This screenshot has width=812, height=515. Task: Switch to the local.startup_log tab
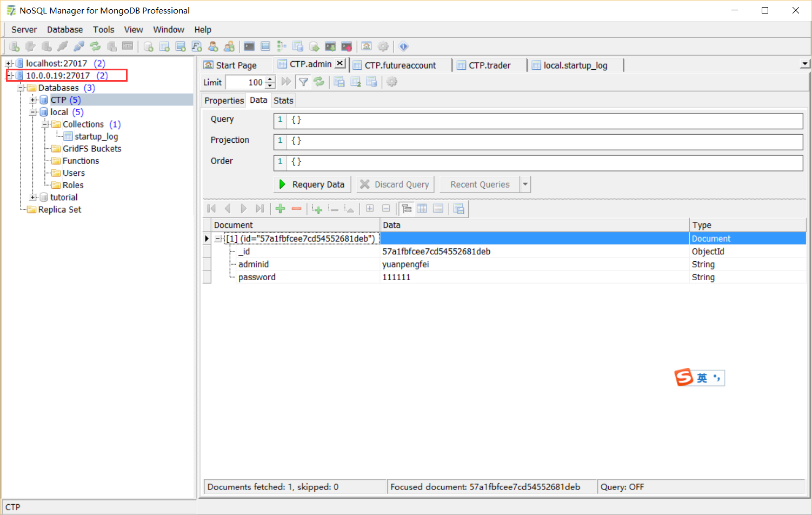(x=575, y=65)
